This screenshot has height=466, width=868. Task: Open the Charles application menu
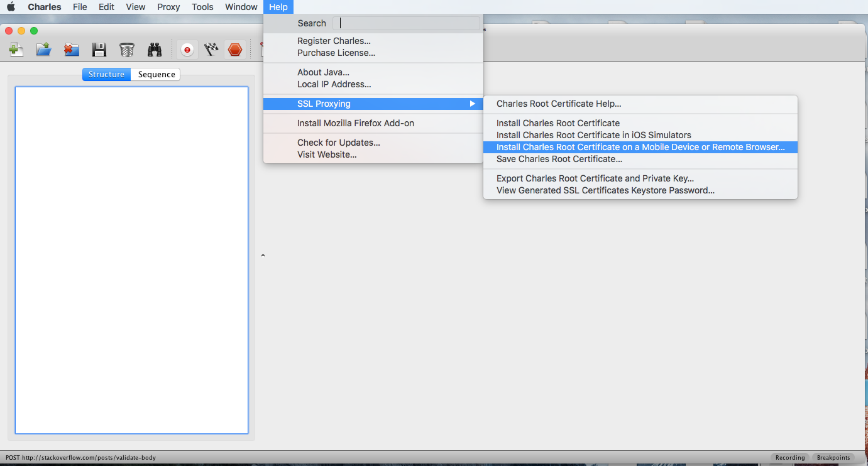pos(45,7)
